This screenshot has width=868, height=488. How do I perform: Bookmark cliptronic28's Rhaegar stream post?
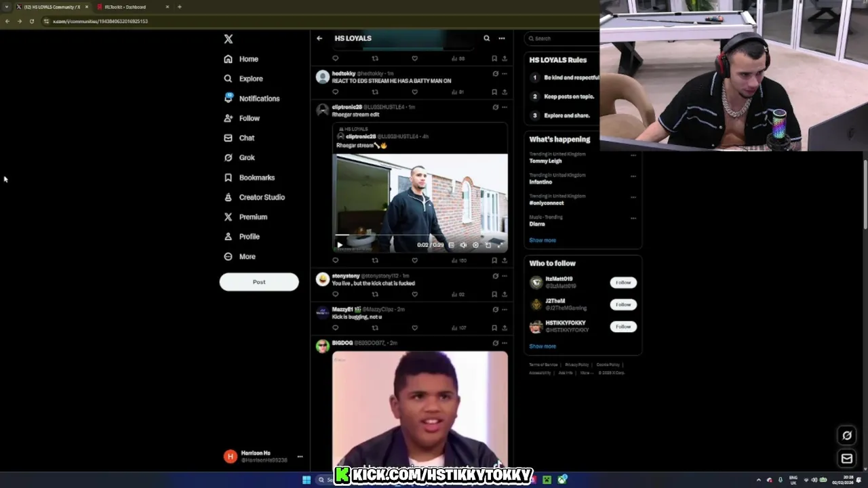pyautogui.click(x=494, y=260)
